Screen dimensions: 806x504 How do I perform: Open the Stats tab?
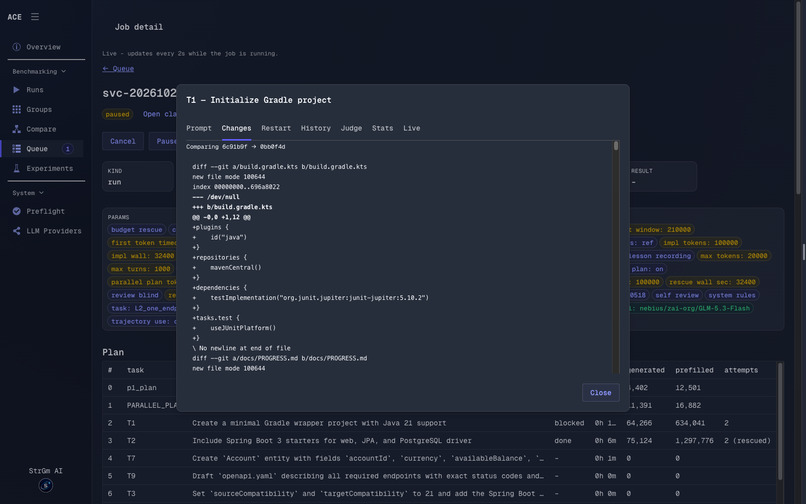tap(382, 128)
